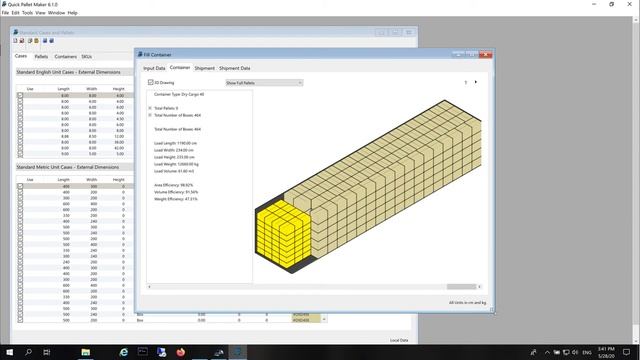Click the Width header in Metric unit cases table
This screenshot has width=640, height=360.
tap(92, 180)
